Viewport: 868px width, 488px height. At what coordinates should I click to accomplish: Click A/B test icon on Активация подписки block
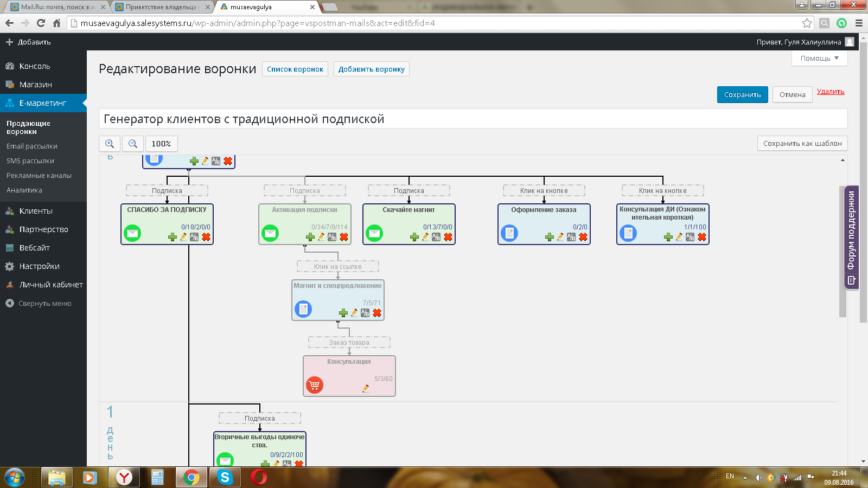point(332,237)
